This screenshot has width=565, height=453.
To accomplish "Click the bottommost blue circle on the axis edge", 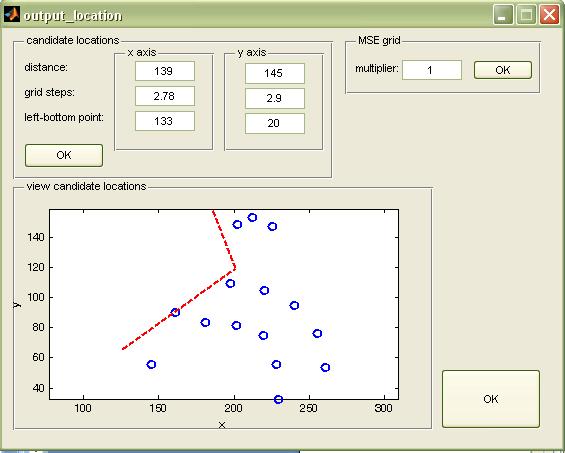I will coord(278,399).
